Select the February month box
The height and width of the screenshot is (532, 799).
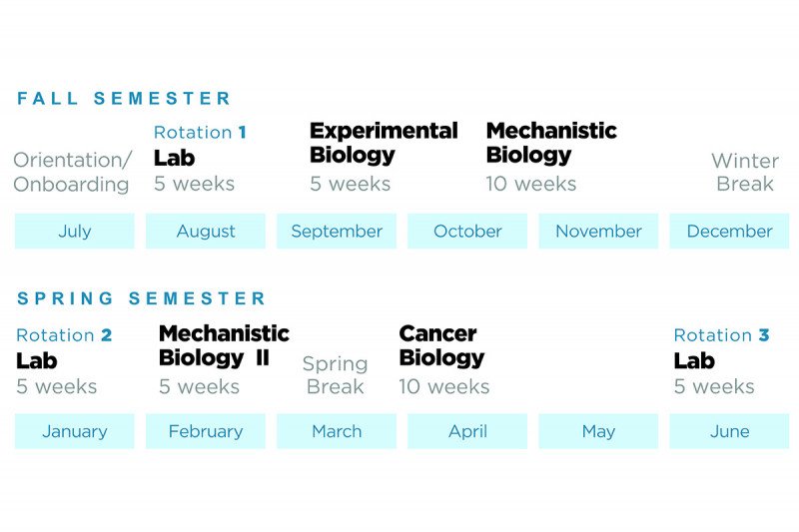(x=206, y=431)
